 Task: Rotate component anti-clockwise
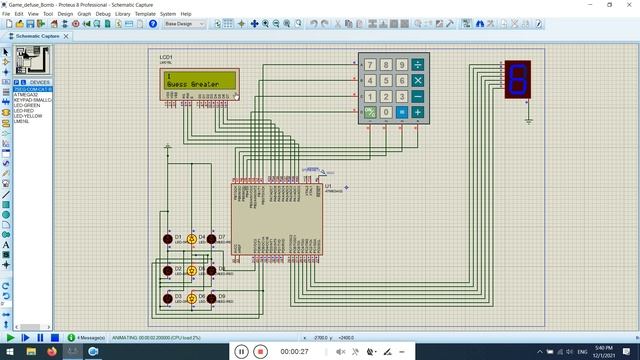pyautogui.click(x=6, y=296)
